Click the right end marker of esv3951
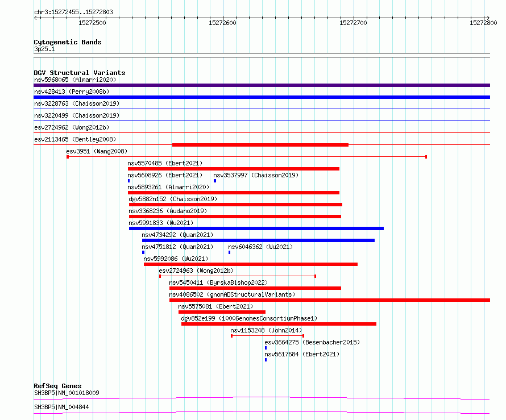 [x=426, y=157]
